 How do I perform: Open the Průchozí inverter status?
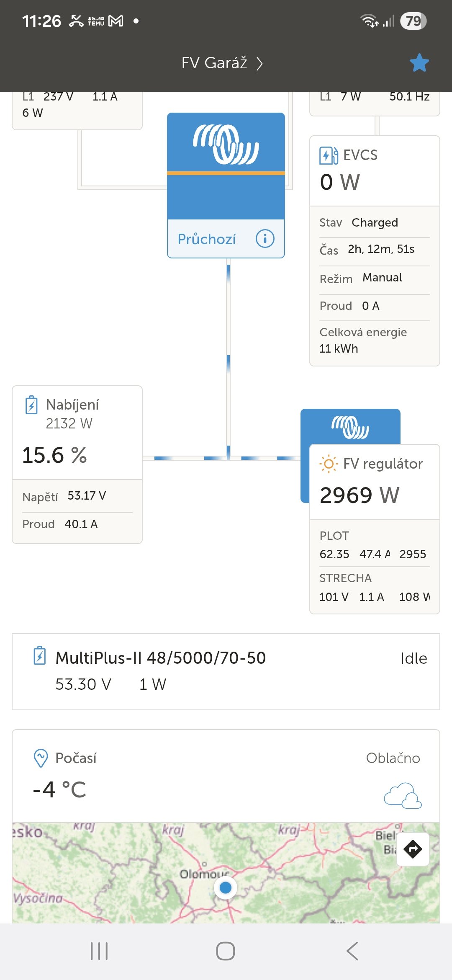click(207, 239)
